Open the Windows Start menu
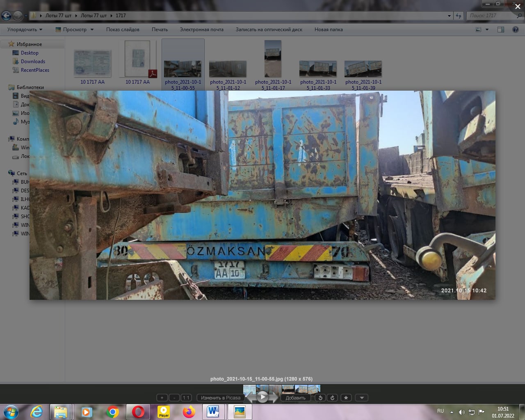 click(11, 412)
